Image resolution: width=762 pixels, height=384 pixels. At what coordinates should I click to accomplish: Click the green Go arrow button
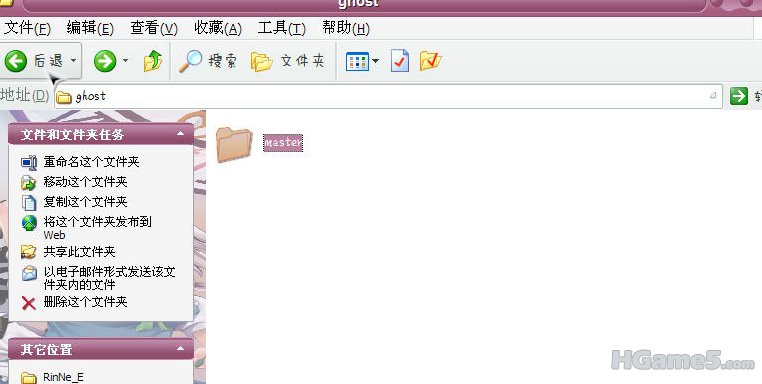[x=739, y=96]
